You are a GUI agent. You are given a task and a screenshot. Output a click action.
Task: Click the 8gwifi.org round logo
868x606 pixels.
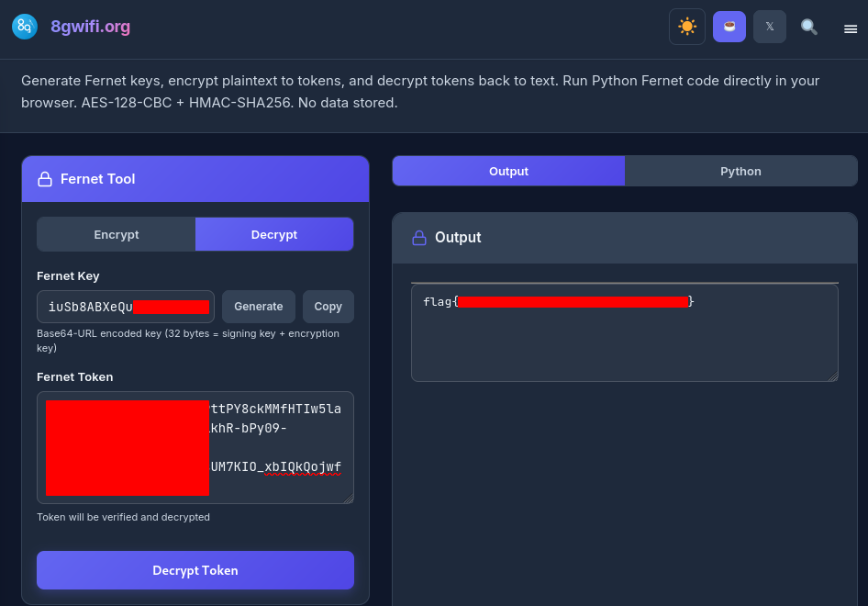point(25,27)
